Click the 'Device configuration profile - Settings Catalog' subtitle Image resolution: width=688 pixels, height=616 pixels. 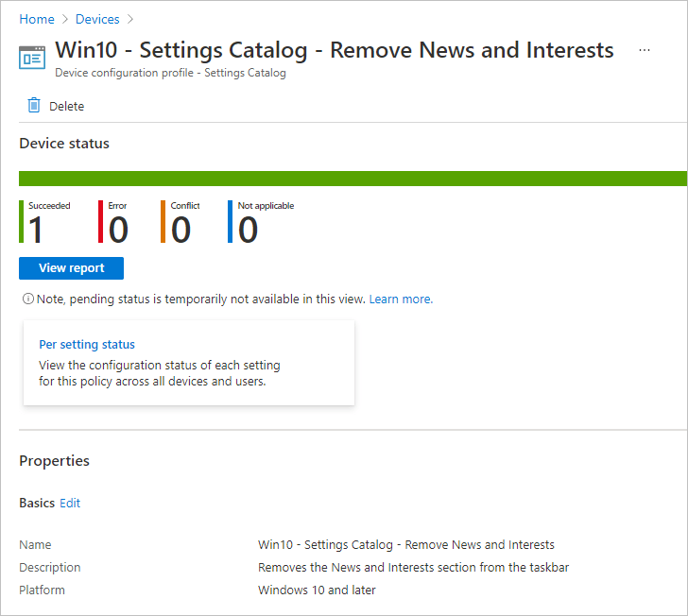click(170, 73)
